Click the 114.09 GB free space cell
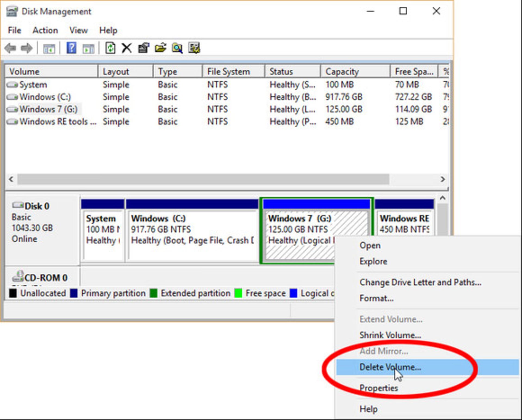This screenshot has width=522, height=420. coord(414,109)
